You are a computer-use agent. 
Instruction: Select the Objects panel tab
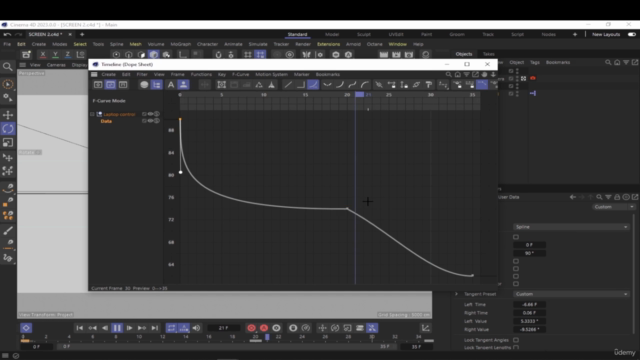pos(464,54)
